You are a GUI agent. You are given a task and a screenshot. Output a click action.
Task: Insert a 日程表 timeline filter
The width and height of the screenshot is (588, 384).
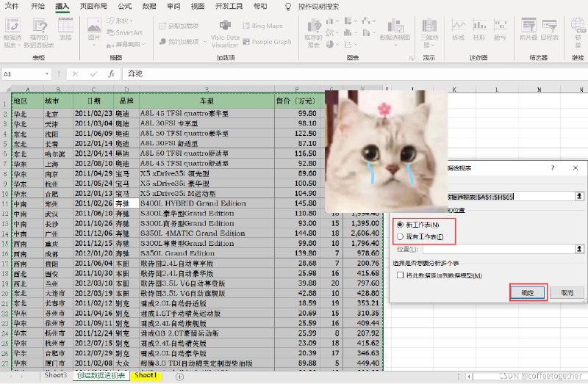click(549, 29)
